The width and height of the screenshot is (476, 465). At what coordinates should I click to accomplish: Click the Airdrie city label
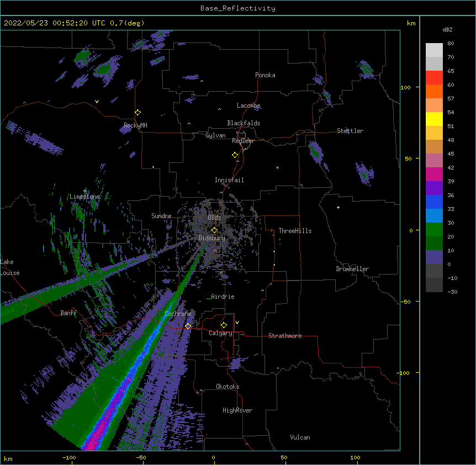223,297
